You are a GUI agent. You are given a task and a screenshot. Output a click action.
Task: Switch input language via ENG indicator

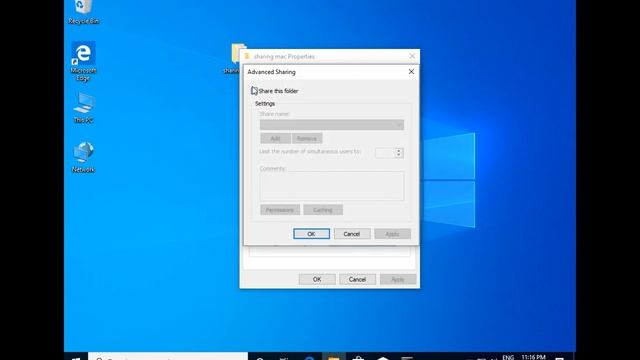508,357
